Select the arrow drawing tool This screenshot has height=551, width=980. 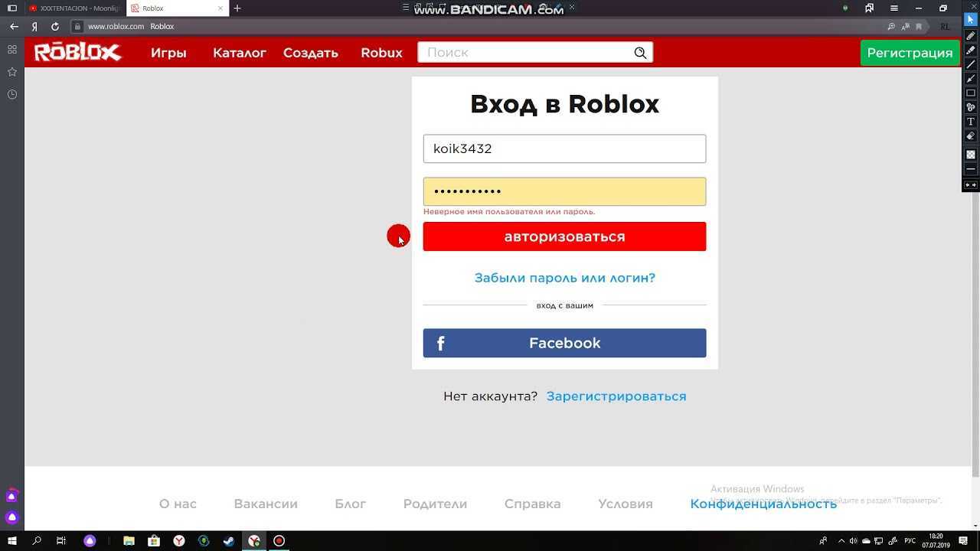[x=970, y=79]
